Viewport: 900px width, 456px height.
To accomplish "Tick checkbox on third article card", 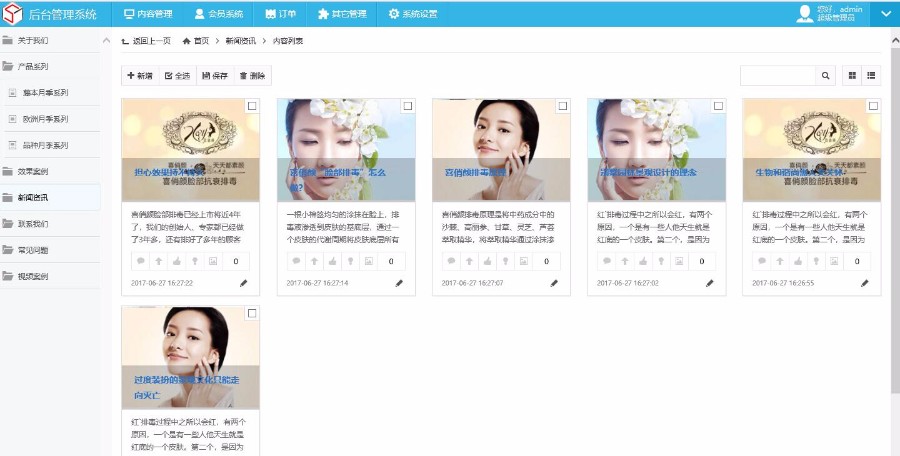I will click(x=562, y=106).
